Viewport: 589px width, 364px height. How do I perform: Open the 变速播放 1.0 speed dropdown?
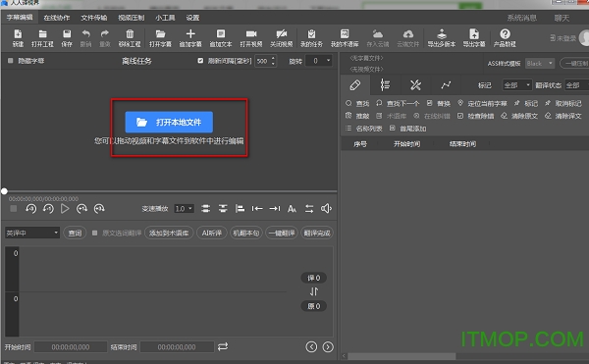pos(185,209)
